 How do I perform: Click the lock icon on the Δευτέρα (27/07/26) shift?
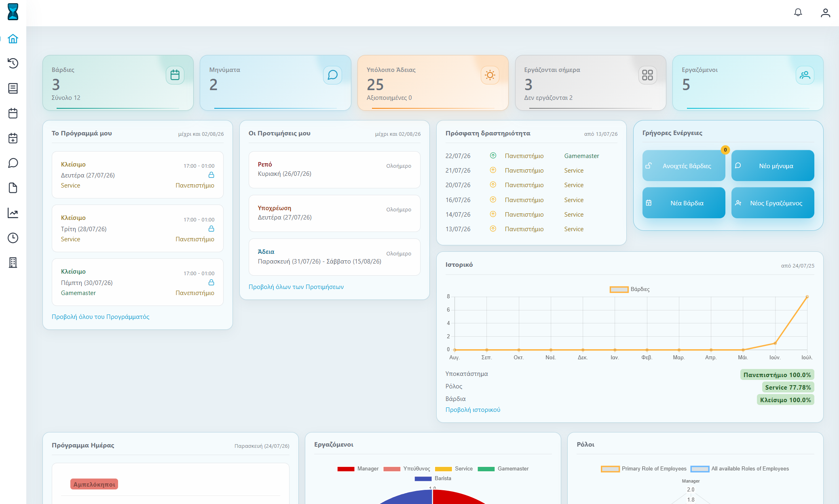tap(211, 175)
